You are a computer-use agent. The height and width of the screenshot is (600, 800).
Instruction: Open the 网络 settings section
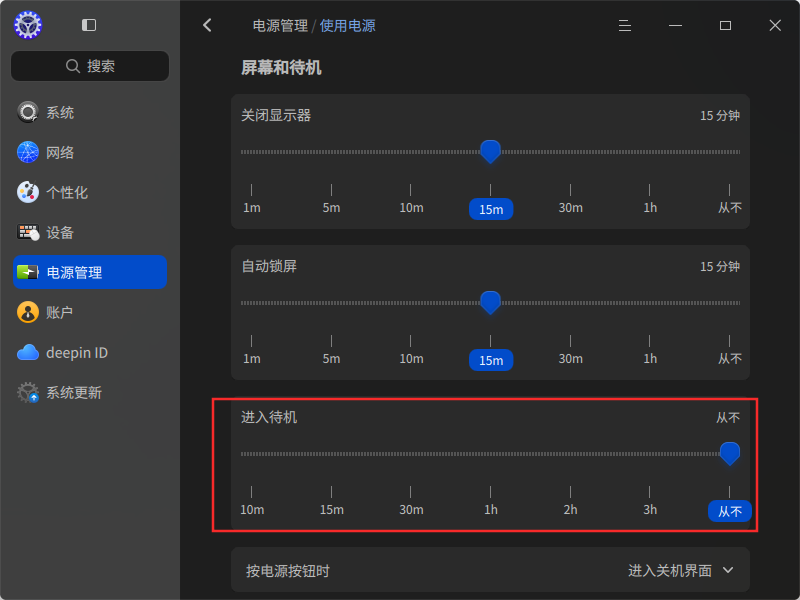[x=90, y=152]
